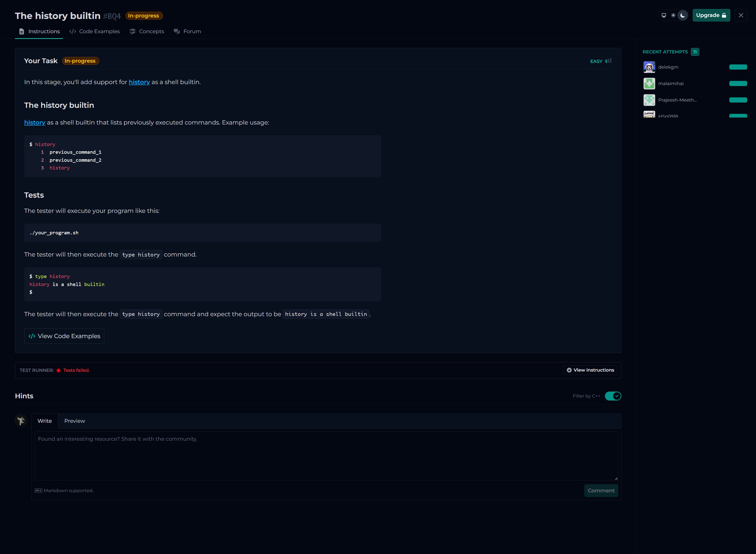Open the Forum tab
Screen dimensions: 756x554
(187, 31)
